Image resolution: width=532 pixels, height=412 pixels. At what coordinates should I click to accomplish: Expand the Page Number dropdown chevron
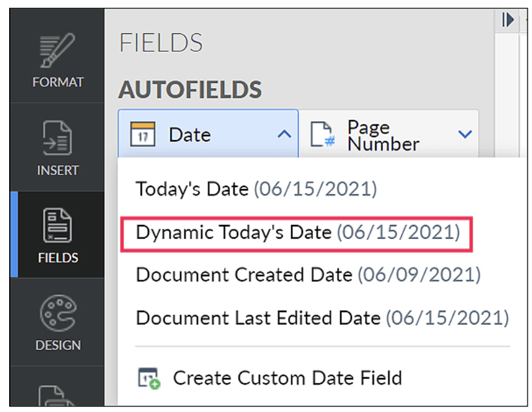pyautogui.click(x=465, y=134)
